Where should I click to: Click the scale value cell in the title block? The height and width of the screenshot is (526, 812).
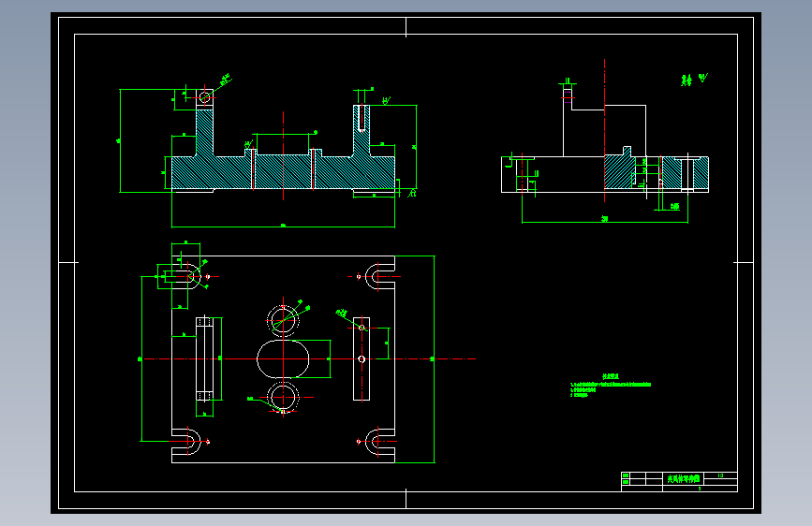pos(720,475)
